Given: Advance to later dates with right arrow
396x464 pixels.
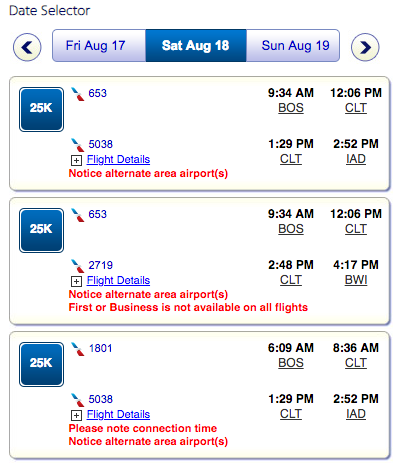Looking at the screenshot, I should (365, 47).
